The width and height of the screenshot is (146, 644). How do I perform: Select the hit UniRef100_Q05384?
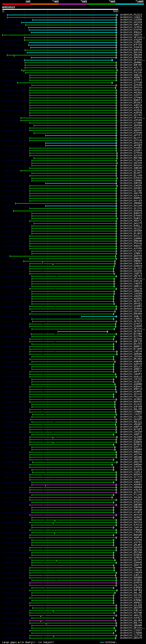click(131, 85)
